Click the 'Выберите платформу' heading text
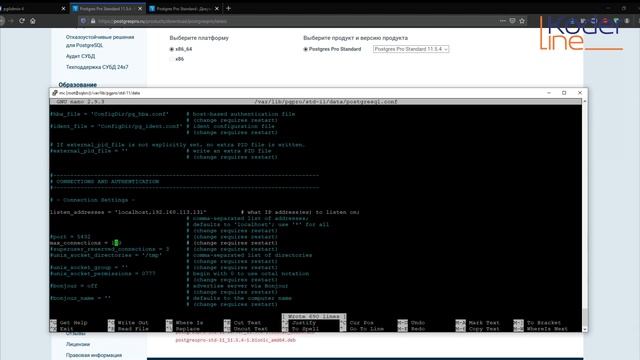 [x=199, y=38]
